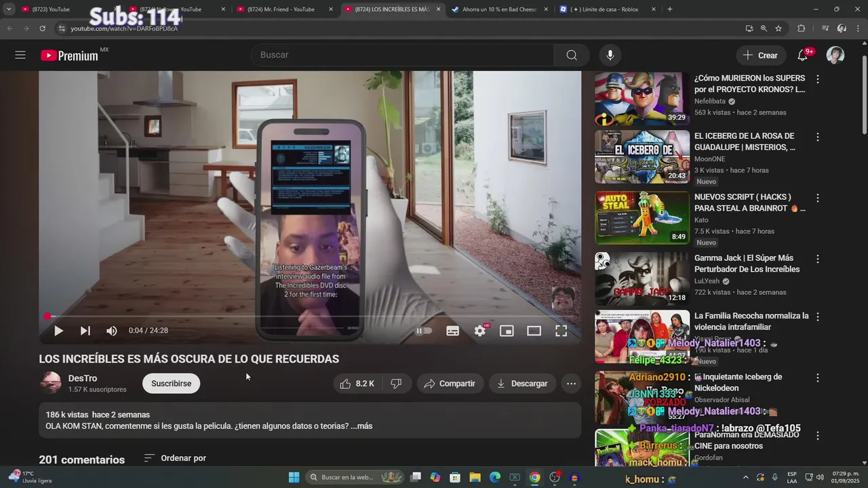Open Cómo MURIERON los SUPERS thumbnail
Image resolution: width=868 pixels, height=488 pixels.
[642, 99]
